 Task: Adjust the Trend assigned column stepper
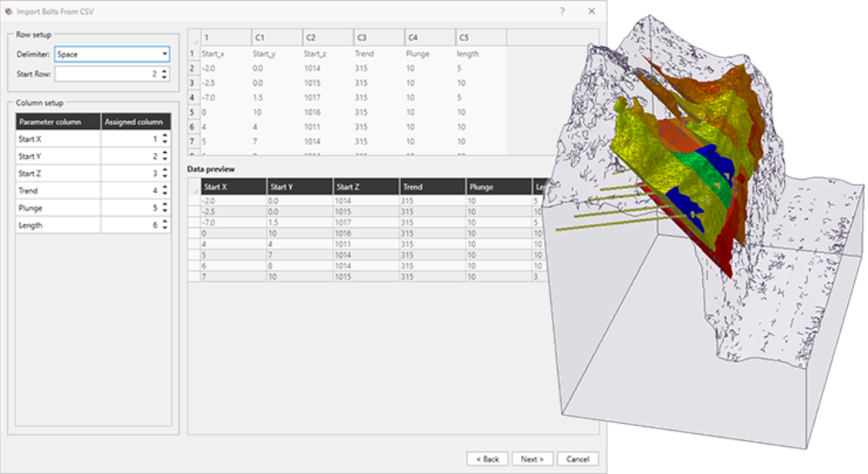[x=165, y=190]
